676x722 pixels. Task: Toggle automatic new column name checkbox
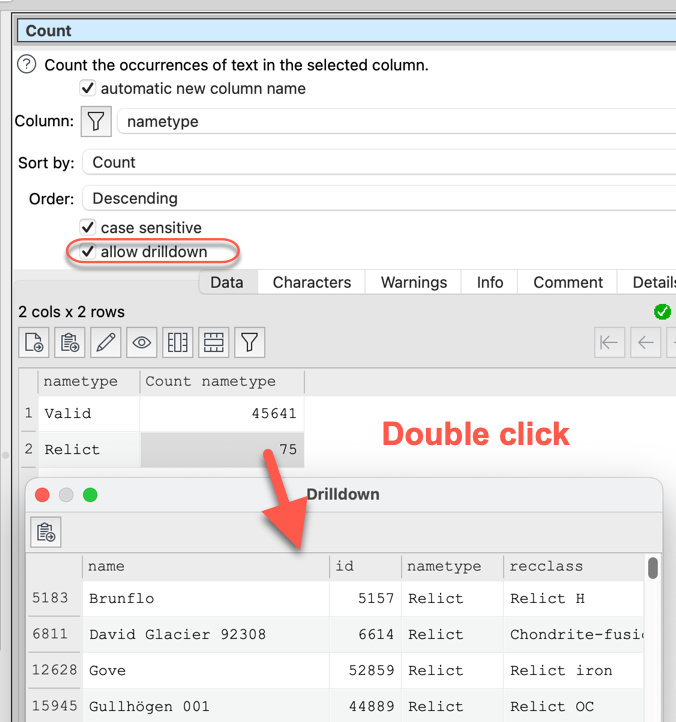pyautogui.click(x=88, y=89)
